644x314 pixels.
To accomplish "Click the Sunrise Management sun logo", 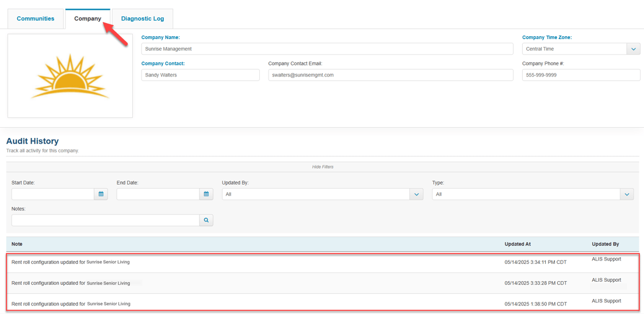I will (70, 76).
